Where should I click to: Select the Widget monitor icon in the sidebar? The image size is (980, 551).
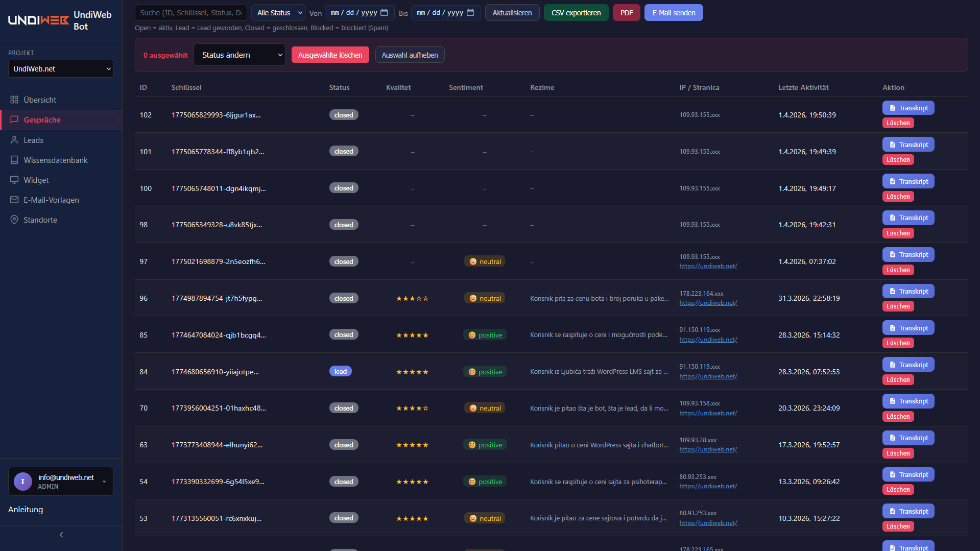point(14,180)
